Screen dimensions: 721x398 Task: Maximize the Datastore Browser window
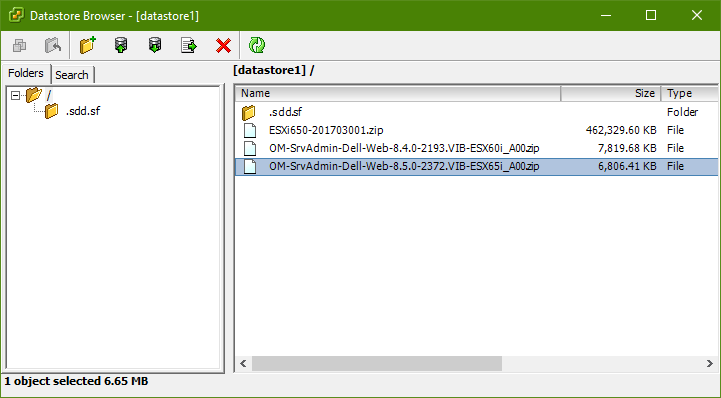(x=651, y=15)
